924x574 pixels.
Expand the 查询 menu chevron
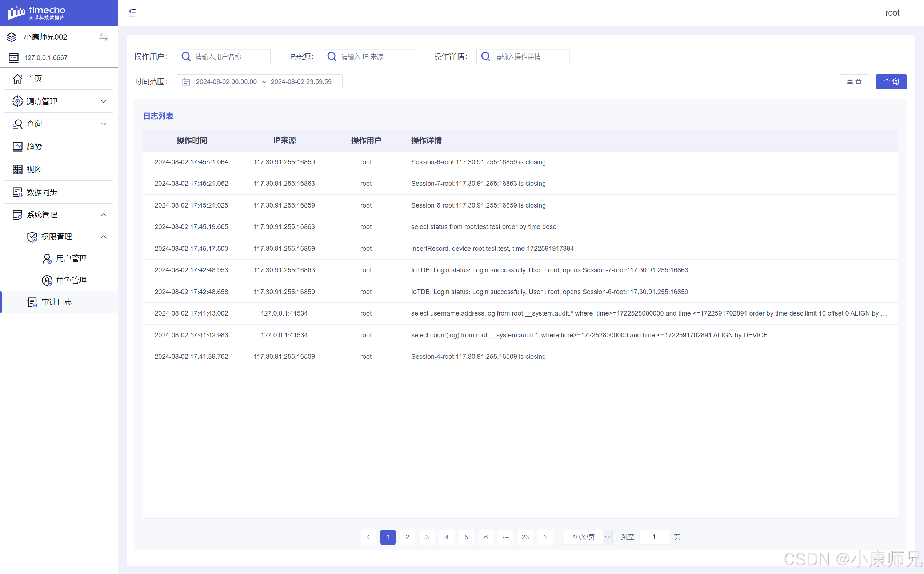tap(104, 124)
